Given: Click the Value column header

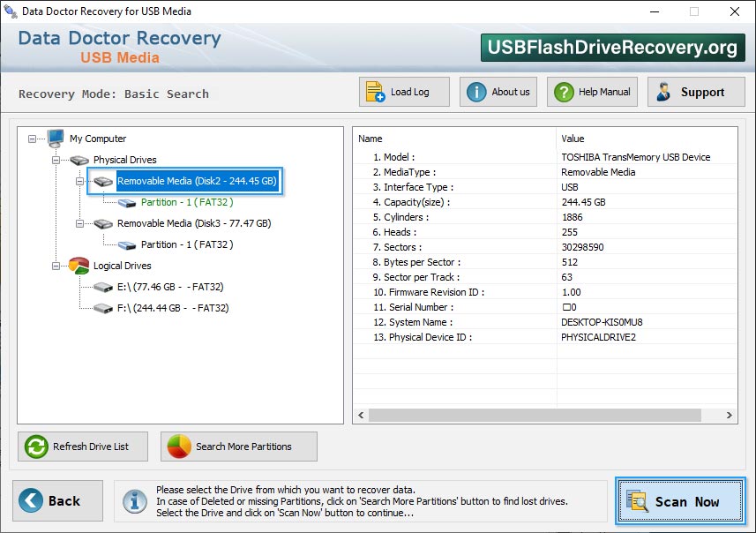Looking at the screenshot, I should click(647, 139).
